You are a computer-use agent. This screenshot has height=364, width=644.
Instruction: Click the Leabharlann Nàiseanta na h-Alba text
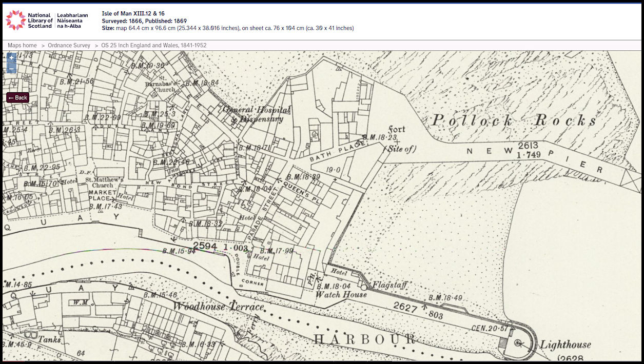point(72,21)
